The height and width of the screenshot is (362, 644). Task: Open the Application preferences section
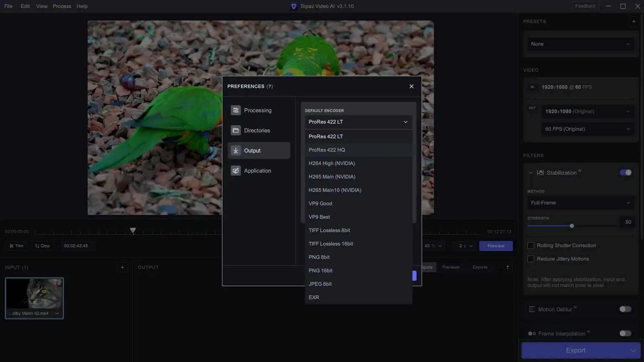(259, 171)
